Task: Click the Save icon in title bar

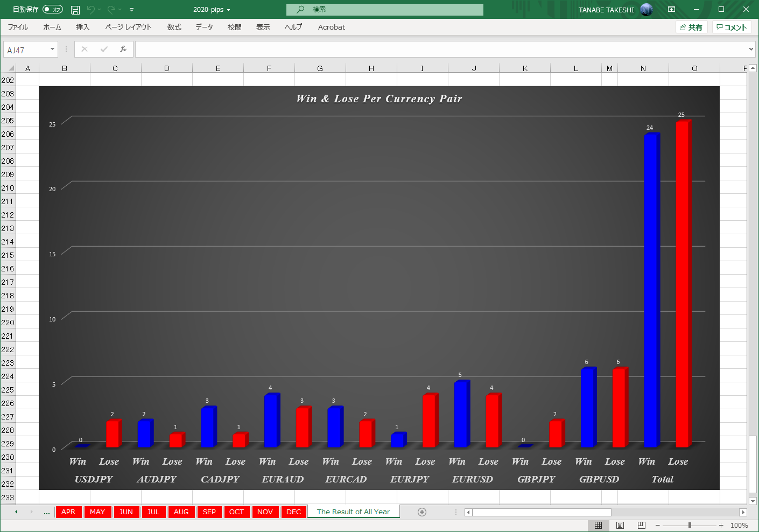Action: pos(75,10)
